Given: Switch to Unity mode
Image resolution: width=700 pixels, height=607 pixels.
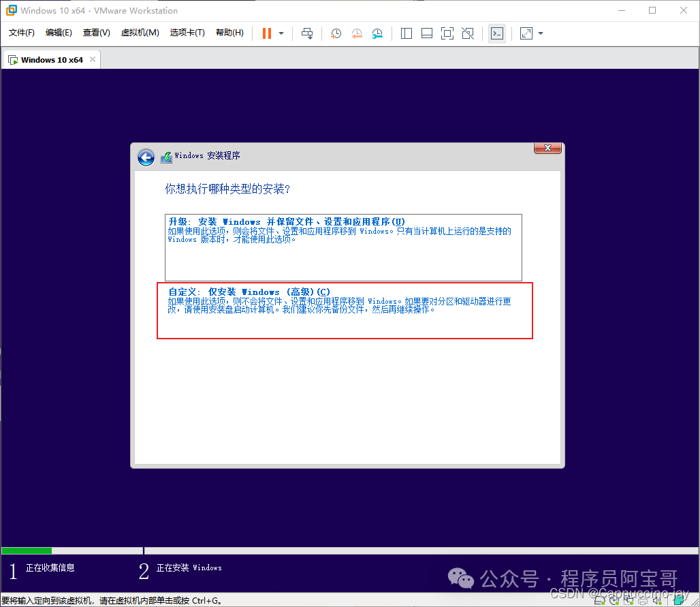Looking at the screenshot, I should [x=467, y=33].
